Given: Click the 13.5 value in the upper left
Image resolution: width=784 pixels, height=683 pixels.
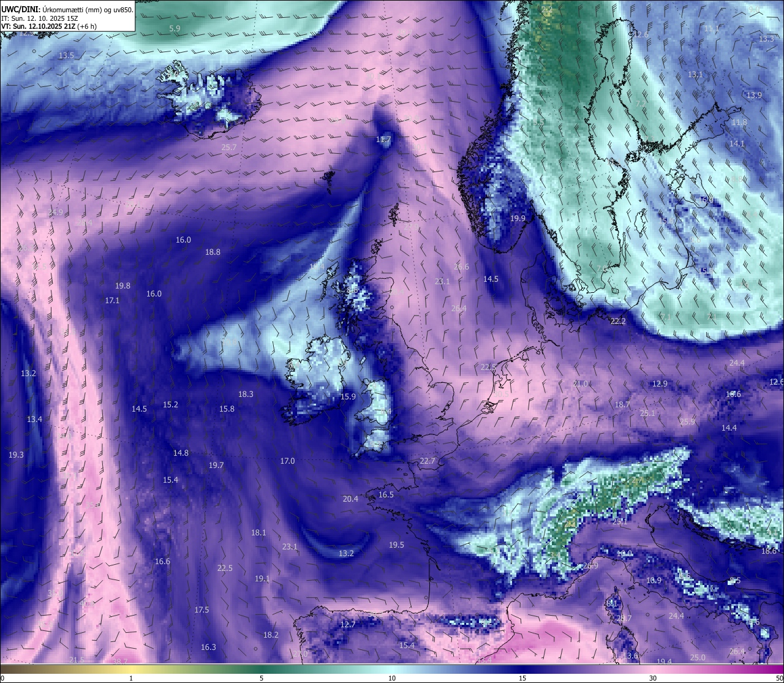Looking at the screenshot, I should point(66,55).
